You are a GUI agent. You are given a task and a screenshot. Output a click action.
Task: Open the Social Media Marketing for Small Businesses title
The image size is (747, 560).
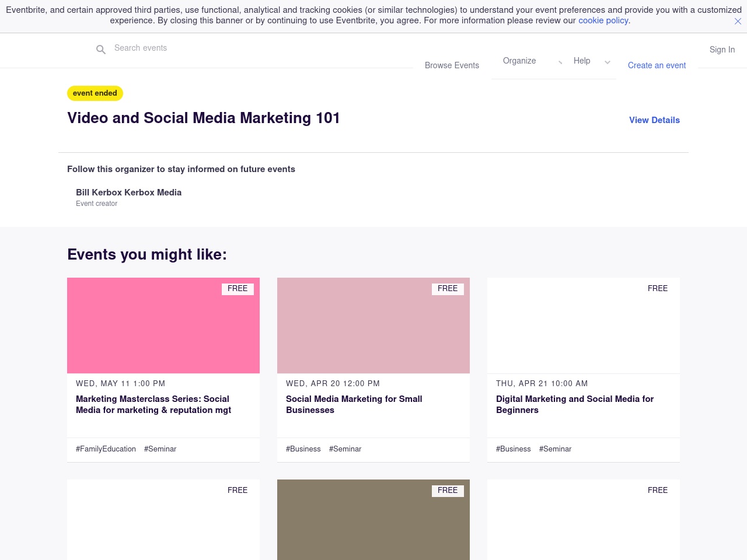354,404
